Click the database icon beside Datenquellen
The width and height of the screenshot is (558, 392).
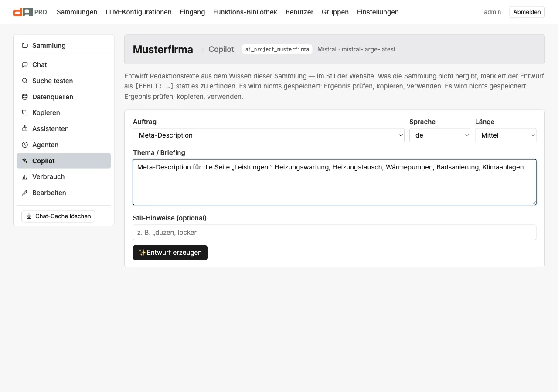click(25, 97)
